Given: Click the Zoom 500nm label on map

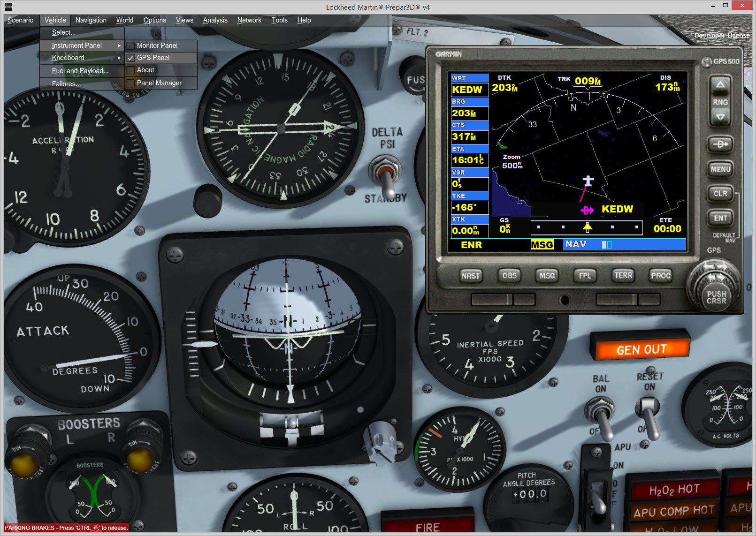Looking at the screenshot, I should pyautogui.click(x=512, y=161).
